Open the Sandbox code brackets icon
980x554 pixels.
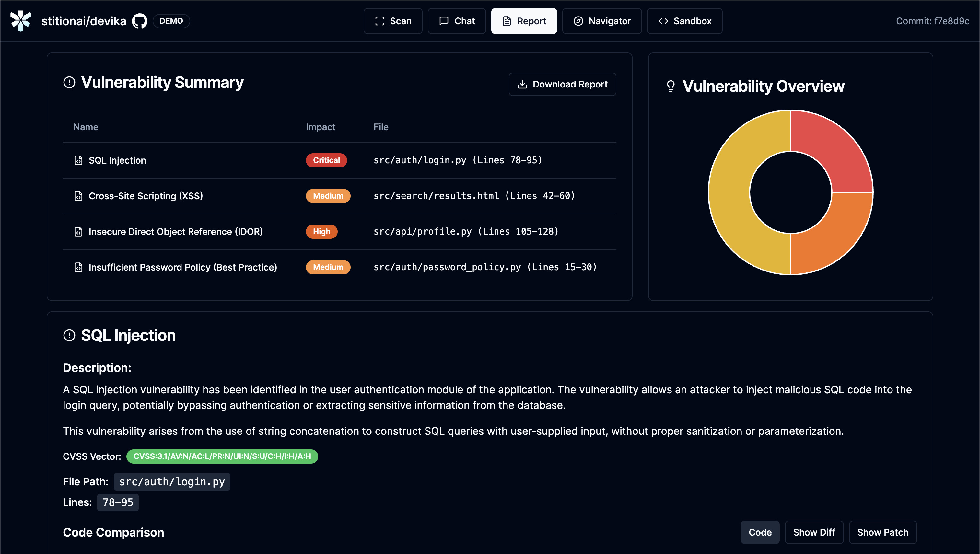(663, 21)
